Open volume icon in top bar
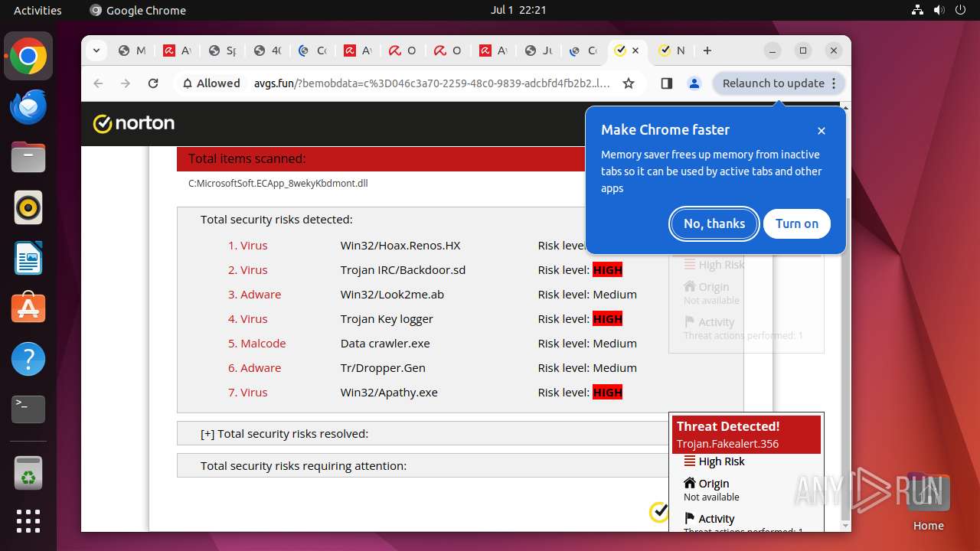Screen dimensions: 980x551 [x=939, y=10]
